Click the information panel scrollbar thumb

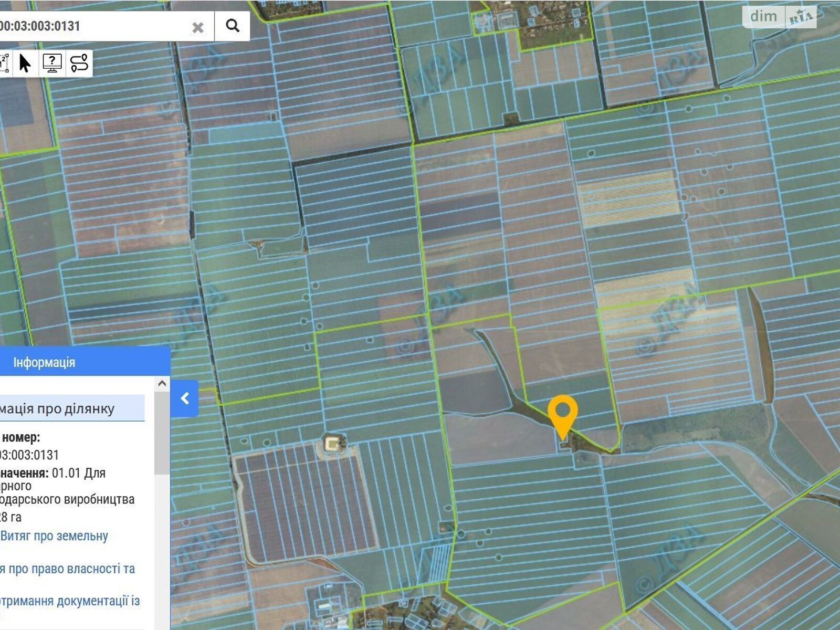162,430
